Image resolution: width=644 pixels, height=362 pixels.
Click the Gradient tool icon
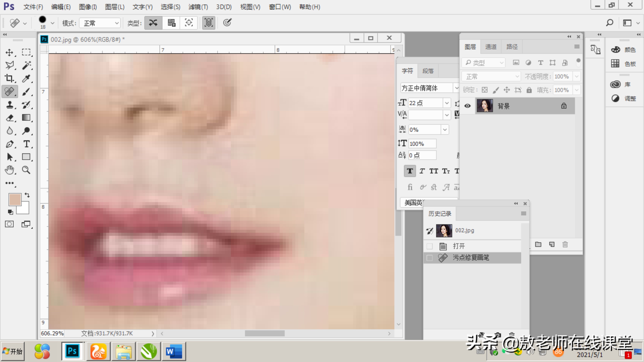26,118
